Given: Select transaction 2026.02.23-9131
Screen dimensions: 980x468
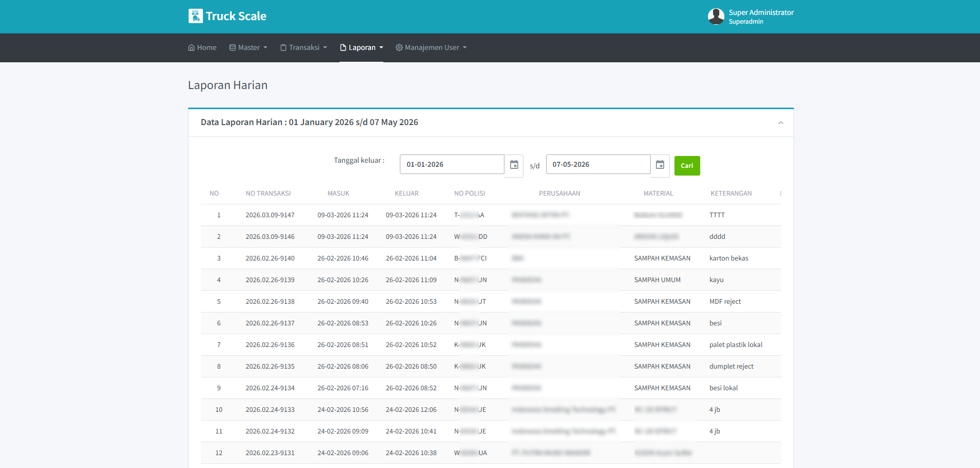Looking at the screenshot, I should [x=270, y=453].
